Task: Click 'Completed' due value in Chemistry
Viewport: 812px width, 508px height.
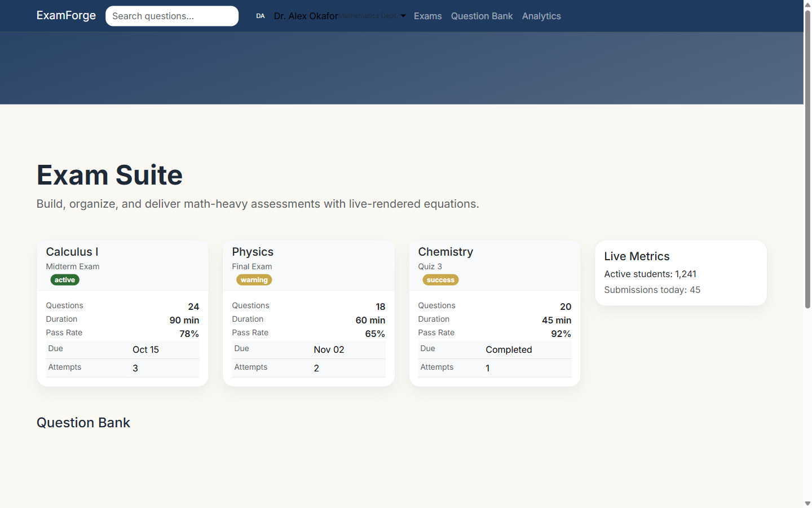Action: point(509,349)
